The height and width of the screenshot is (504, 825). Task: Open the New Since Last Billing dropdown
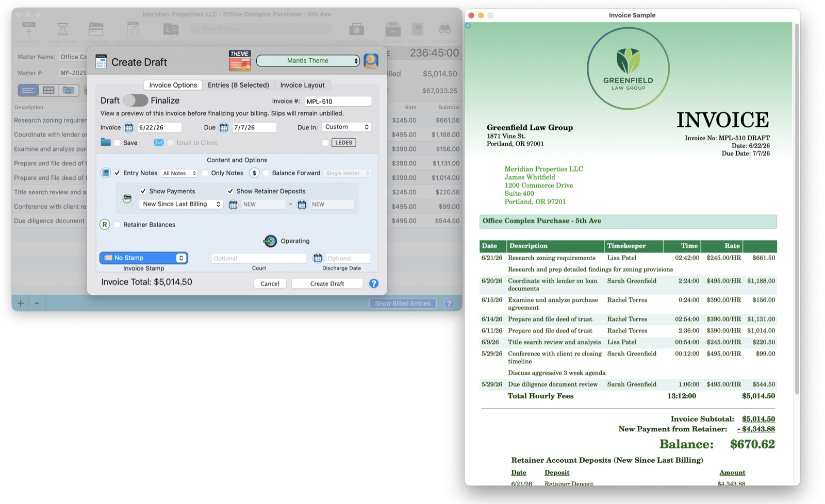tap(181, 204)
